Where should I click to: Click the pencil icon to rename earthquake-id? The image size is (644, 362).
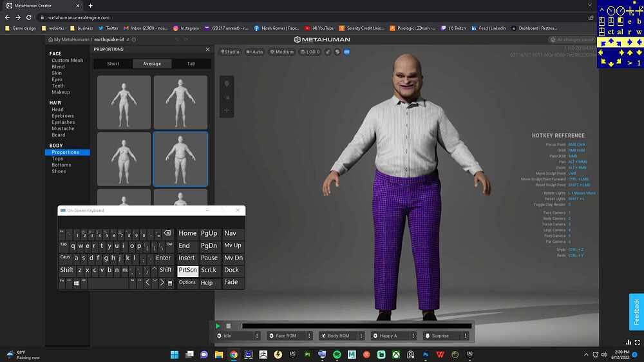click(128, 40)
